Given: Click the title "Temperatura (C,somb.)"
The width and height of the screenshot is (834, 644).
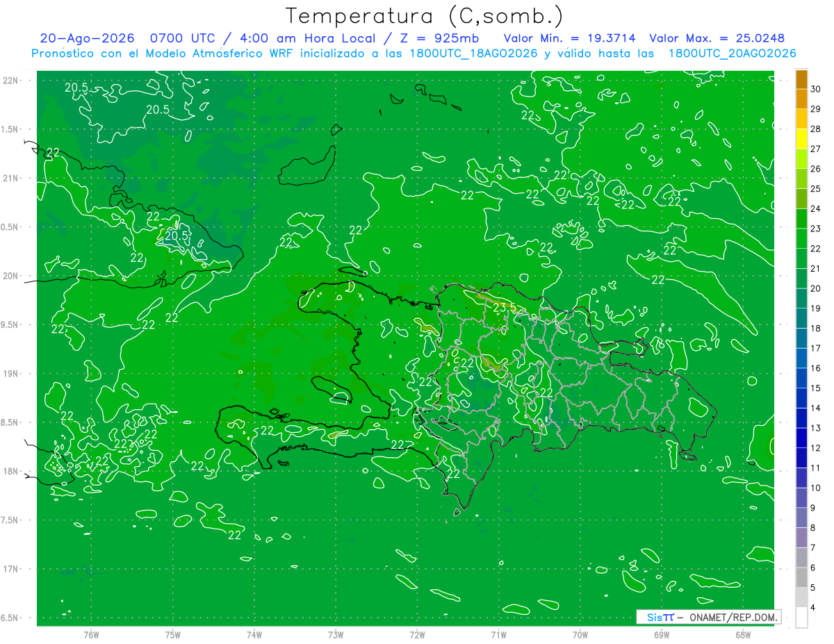Looking at the screenshot, I should click(x=424, y=16).
